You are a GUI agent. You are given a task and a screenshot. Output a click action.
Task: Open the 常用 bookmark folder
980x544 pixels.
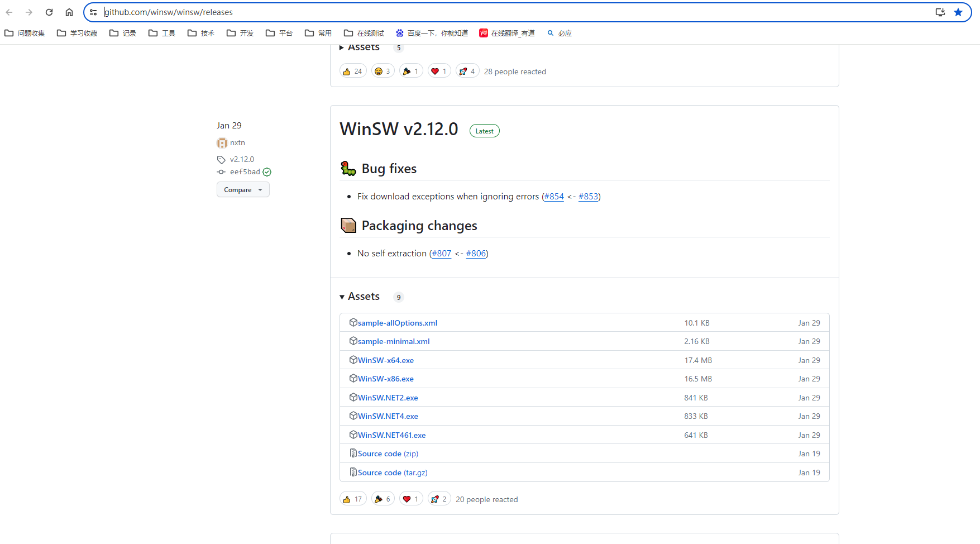[318, 34]
